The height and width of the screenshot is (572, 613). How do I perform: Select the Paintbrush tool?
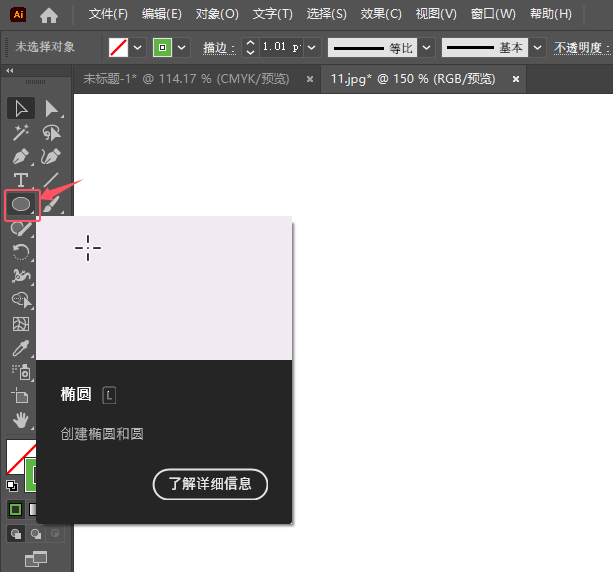point(51,204)
